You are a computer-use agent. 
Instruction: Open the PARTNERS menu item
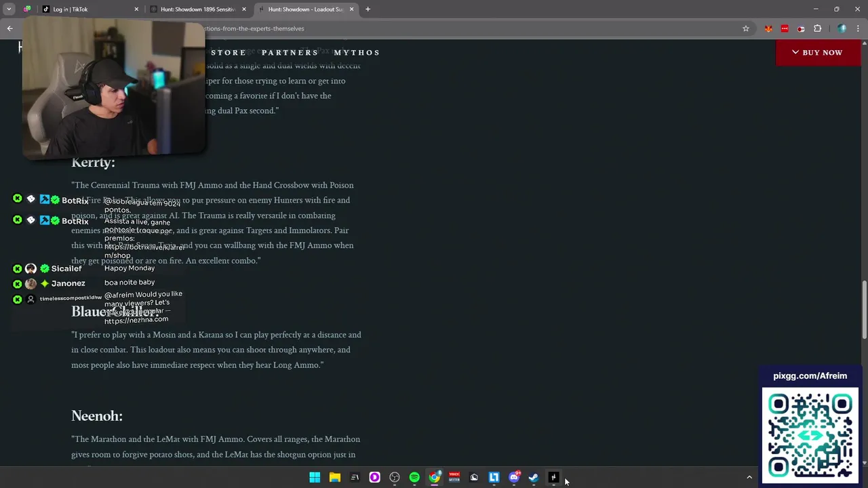click(290, 53)
